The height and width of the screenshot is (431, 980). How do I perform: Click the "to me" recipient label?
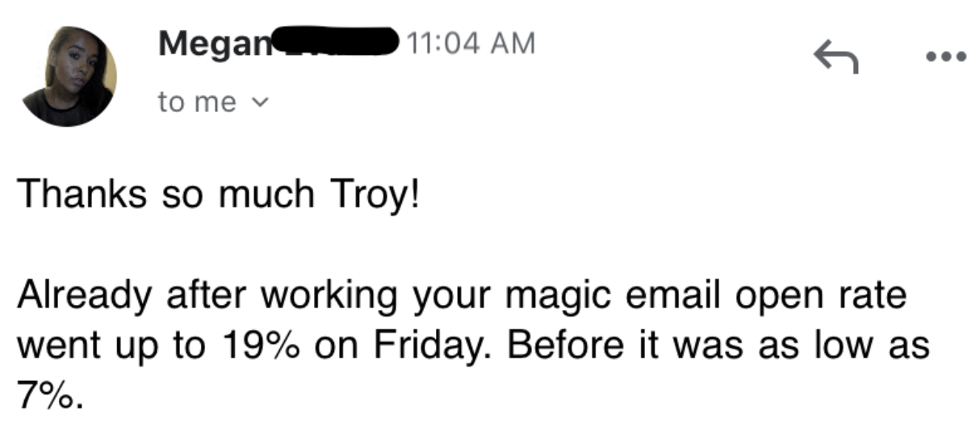[197, 103]
